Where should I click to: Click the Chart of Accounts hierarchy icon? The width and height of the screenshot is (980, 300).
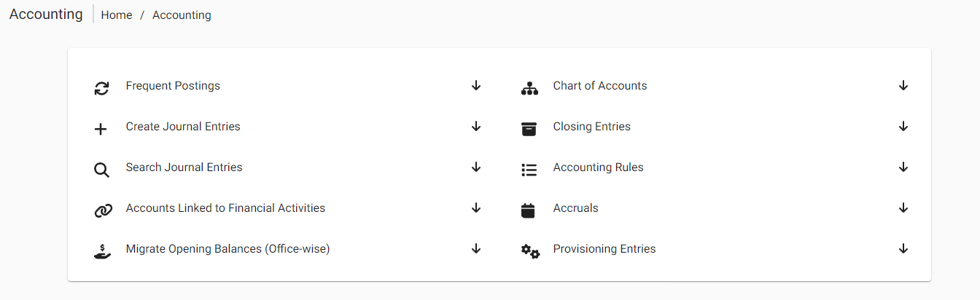click(529, 89)
